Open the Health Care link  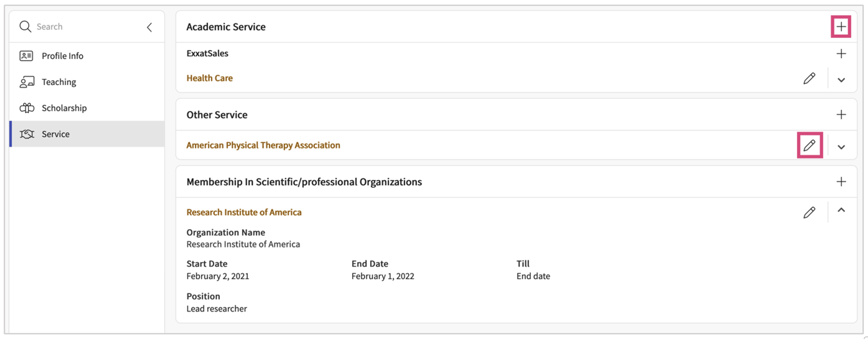209,78
